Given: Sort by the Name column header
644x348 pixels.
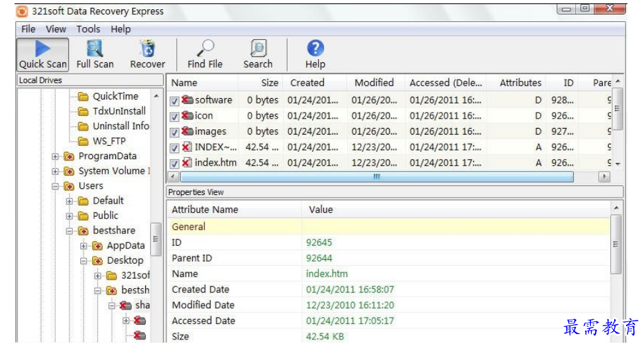Looking at the screenshot, I should point(203,83).
